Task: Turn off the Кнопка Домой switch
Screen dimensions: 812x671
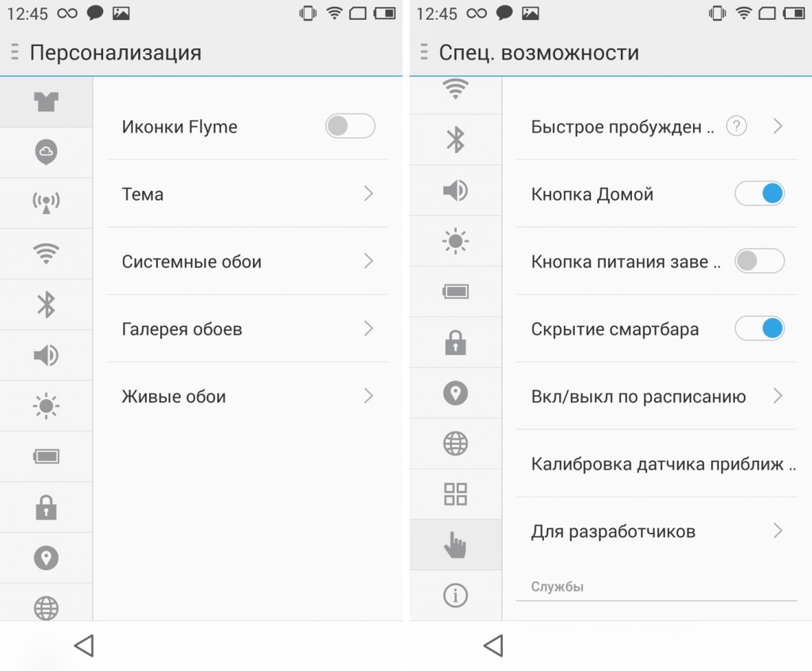Action: (x=759, y=194)
